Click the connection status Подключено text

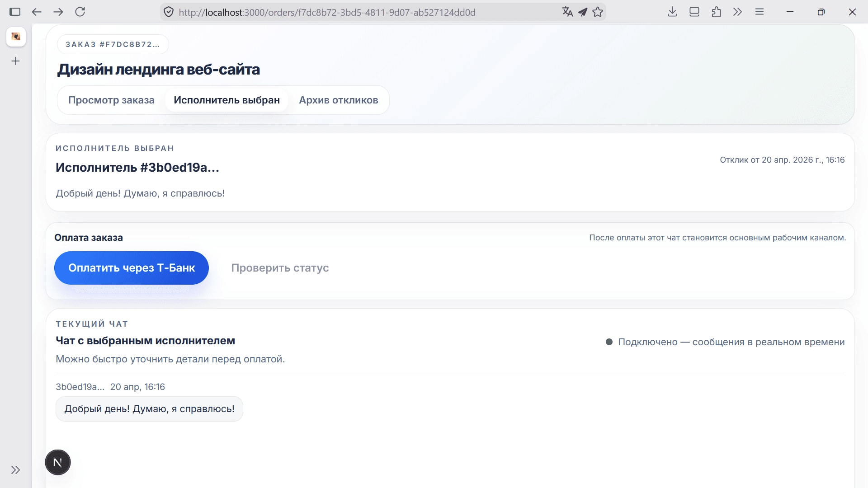pyautogui.click(x=731, y=342)
